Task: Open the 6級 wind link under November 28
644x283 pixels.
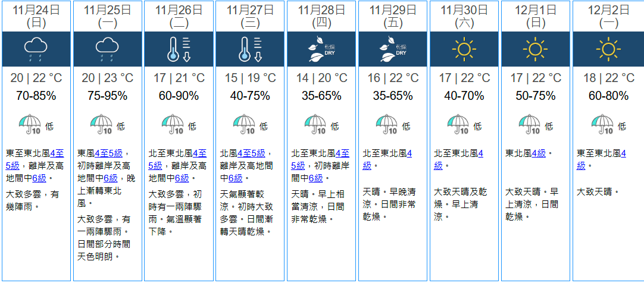Action: (x=315, y=178)
